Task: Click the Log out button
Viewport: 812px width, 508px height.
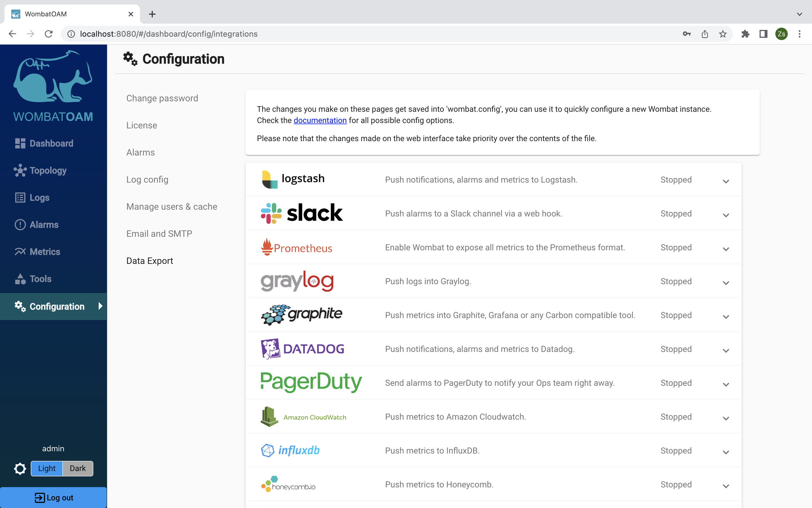Action: (53, 498)
